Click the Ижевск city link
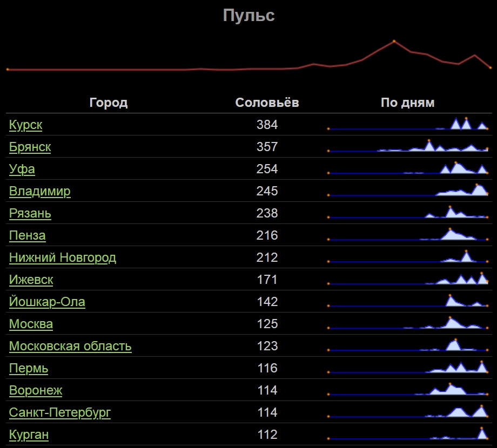 click(x=31, y=280)
